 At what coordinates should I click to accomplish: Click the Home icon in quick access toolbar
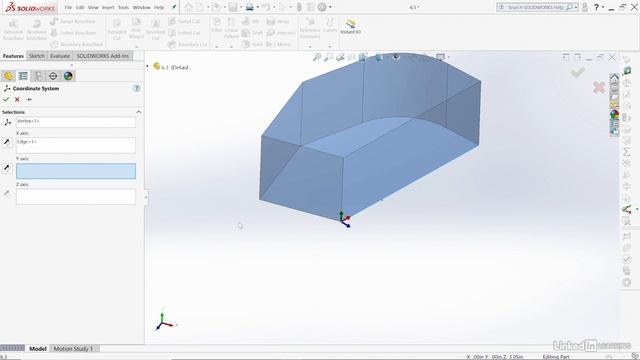[188, 7]
